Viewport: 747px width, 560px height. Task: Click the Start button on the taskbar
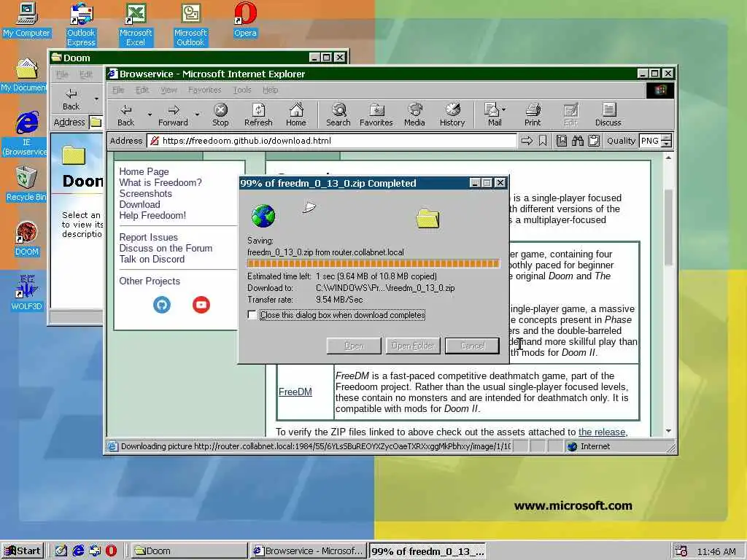(23, 551)
